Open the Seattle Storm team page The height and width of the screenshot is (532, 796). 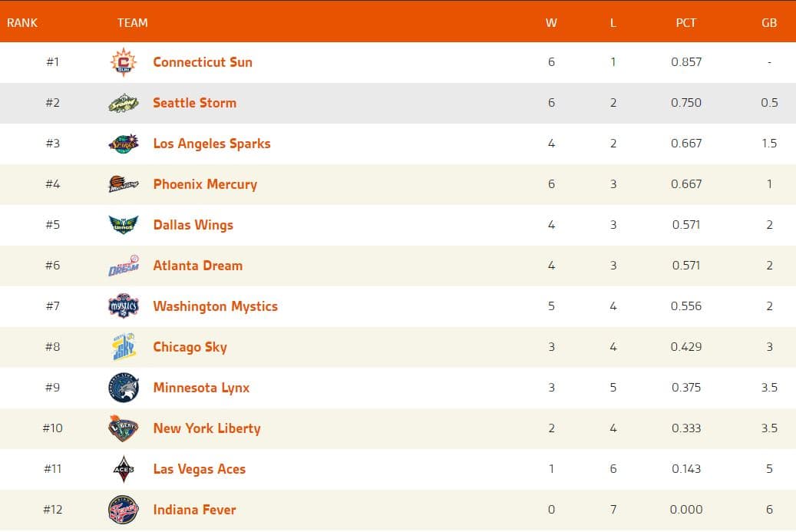point(194,103)
